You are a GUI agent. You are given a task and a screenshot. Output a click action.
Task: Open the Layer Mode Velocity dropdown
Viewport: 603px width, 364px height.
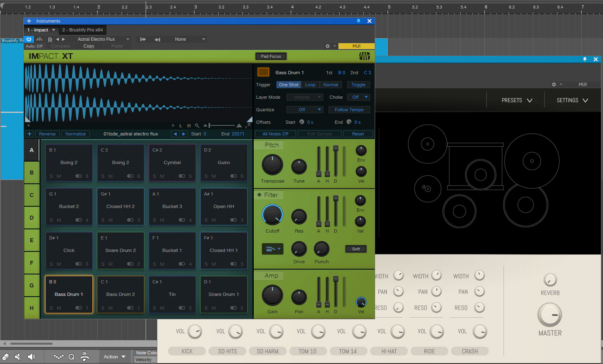[x=305, y=97]
